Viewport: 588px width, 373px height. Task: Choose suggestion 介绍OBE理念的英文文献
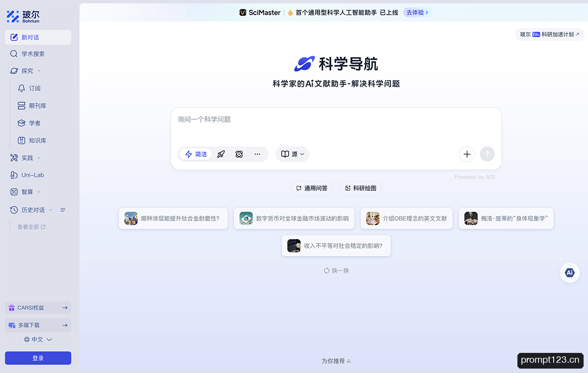[x=407, y=218]
